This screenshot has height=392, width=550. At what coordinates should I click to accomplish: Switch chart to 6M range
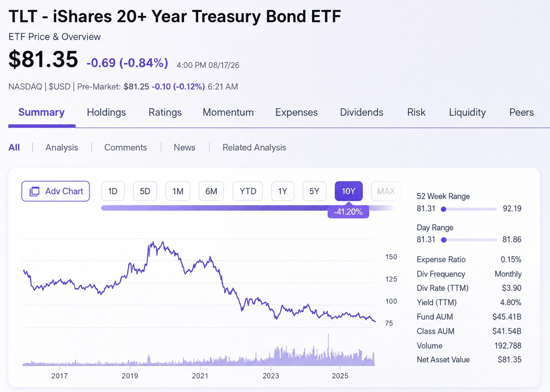(x=211, y=191)
